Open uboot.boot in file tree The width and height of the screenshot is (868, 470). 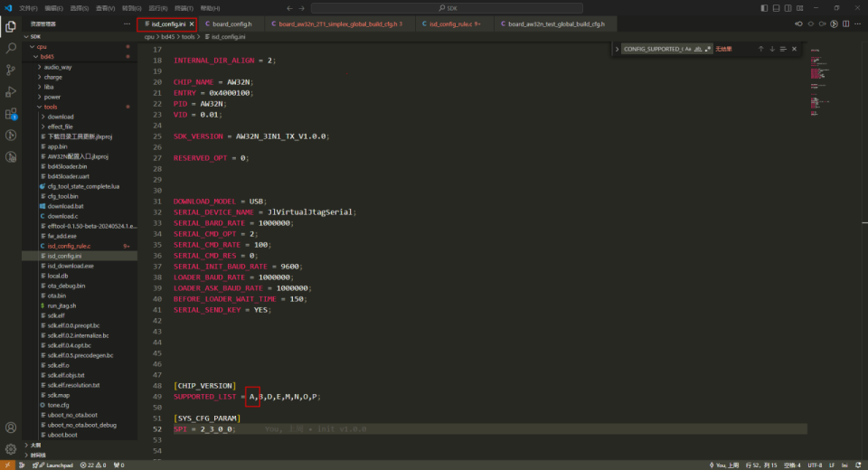click(80, 435)
